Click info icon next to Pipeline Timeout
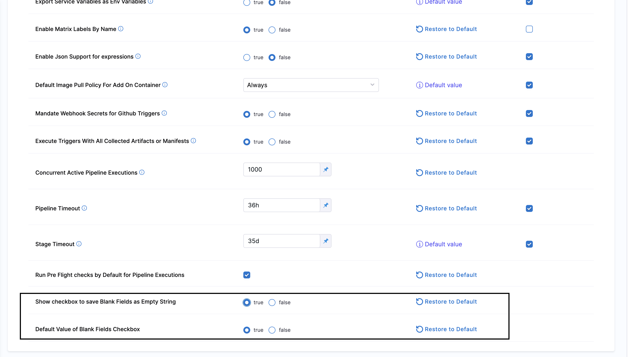The height and width of the screenshot is (357, 644). (x=84, y=208)
